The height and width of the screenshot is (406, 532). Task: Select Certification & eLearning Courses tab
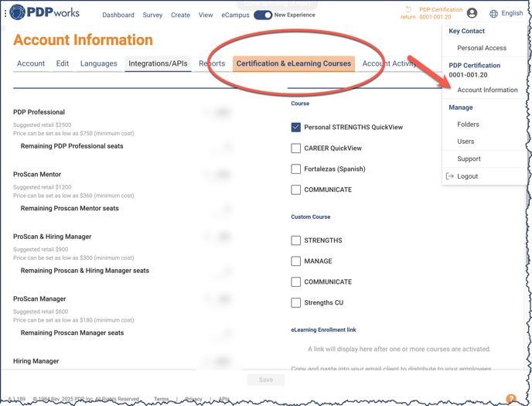click(294, 63)
